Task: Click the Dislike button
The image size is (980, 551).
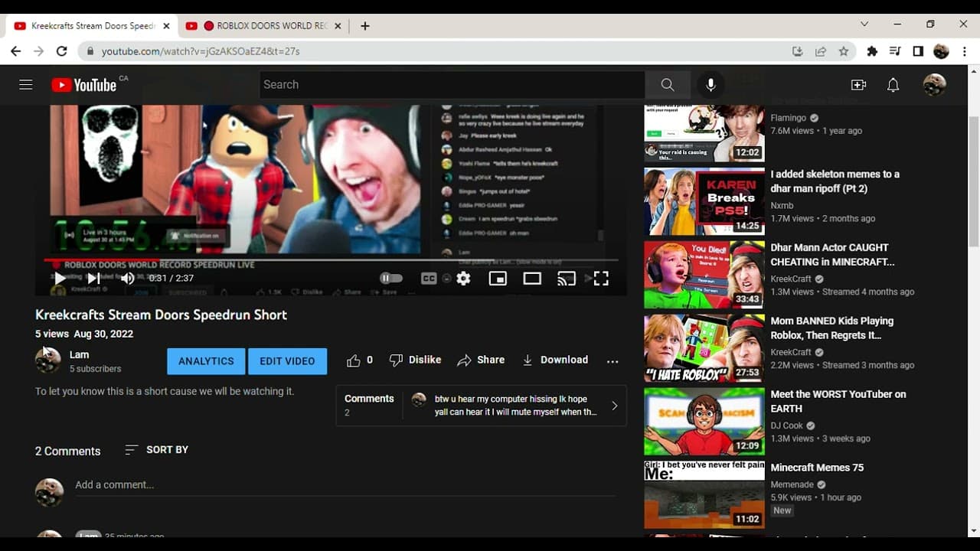Action: tap(415, 360)
